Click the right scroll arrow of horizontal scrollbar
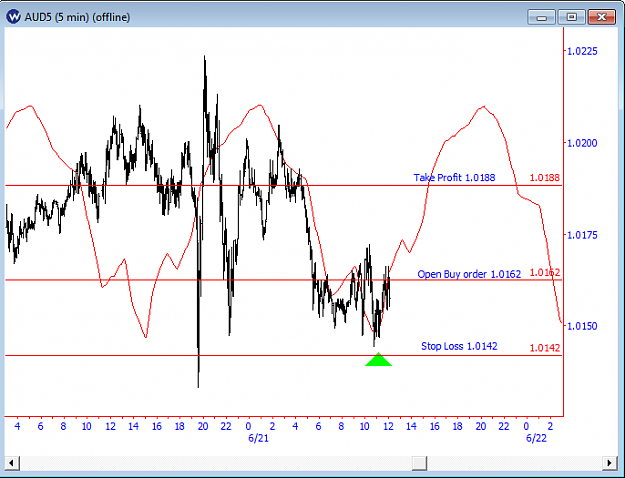625x478 pixels. (x=609, y=463)
